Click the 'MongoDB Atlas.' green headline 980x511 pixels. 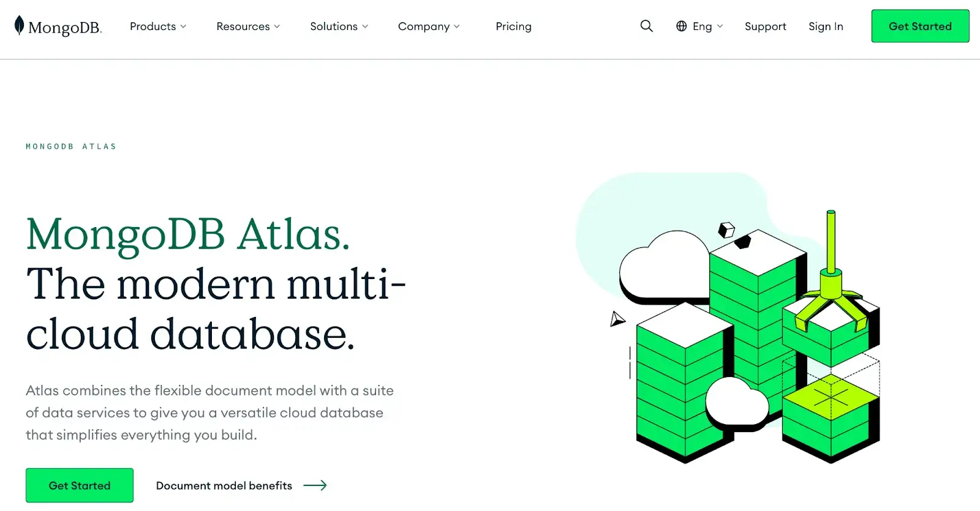click(x=188, y=234)
